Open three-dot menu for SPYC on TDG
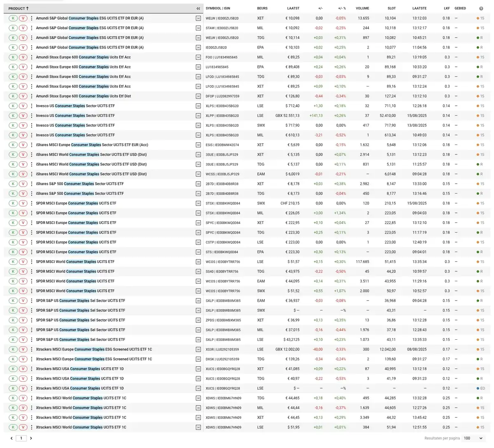494x448 pixels. [x=32, y=233]
